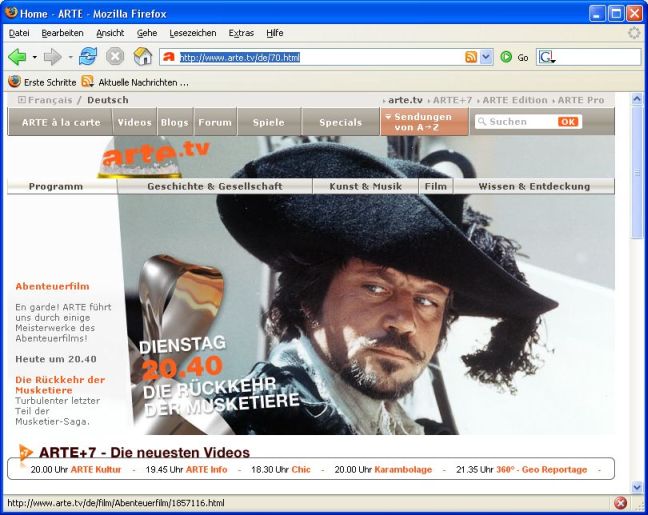The width and height of the screenshot is (648, 515).
Task: Open the Aktuelle Nachrichten feed bookmark
Action: (135, 82)
